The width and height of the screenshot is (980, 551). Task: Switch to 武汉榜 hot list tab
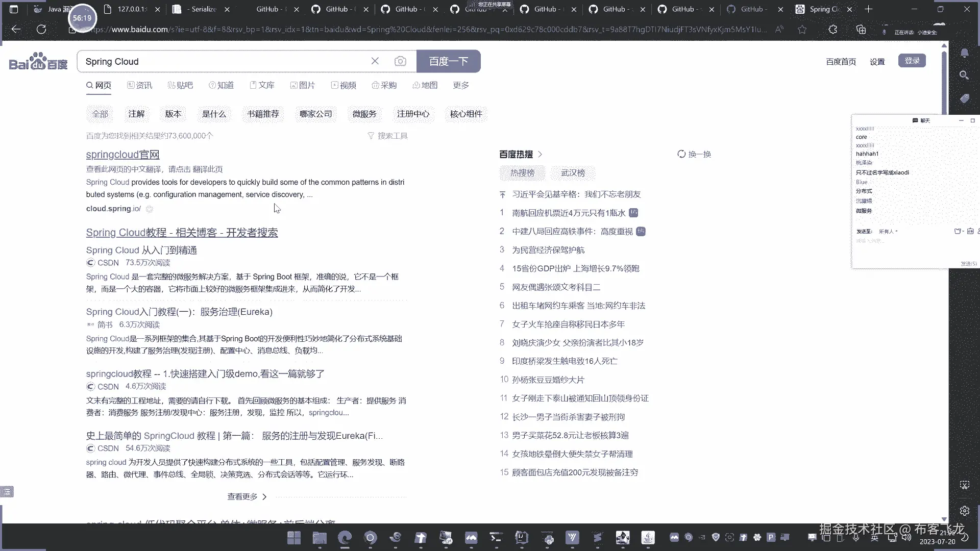pos(573,173)
